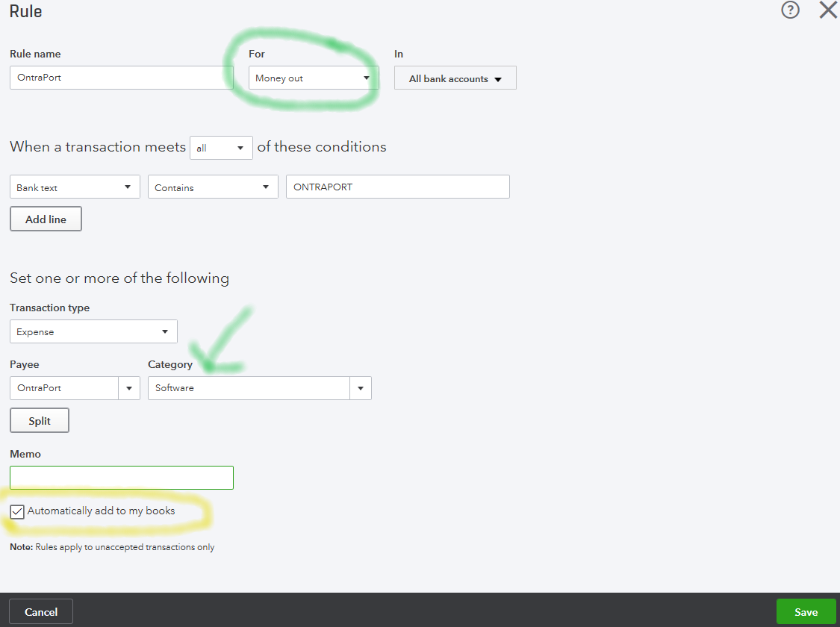Open the Transaction type Expense dropdown
This screenshot has height=627, width=840.
point(94,331)
